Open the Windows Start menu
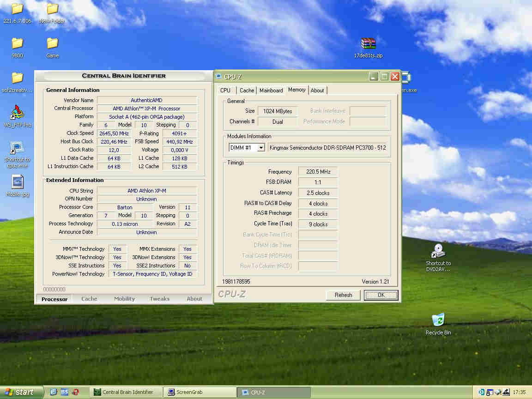Image resolution: width=532 pixels, height=399 pixels. [x=19, y=392]
